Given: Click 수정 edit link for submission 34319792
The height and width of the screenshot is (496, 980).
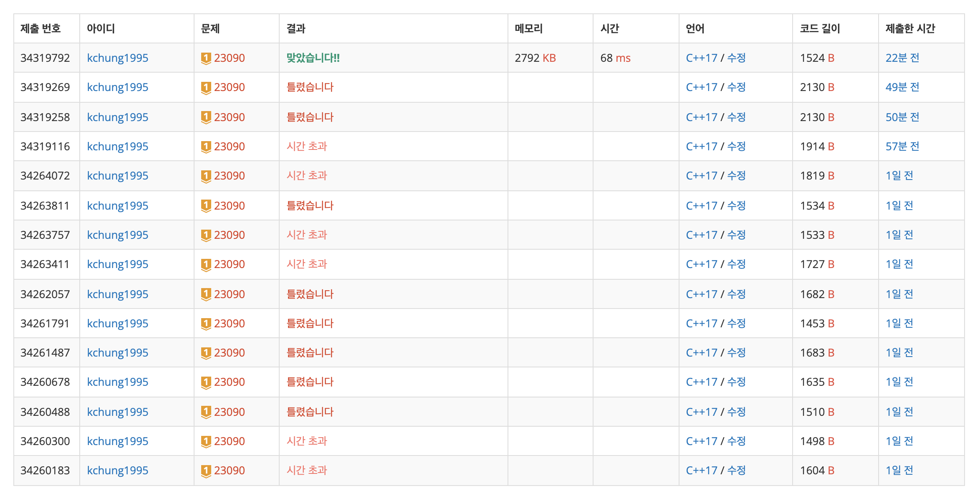Looking at the screenshot, I should 736,58.
